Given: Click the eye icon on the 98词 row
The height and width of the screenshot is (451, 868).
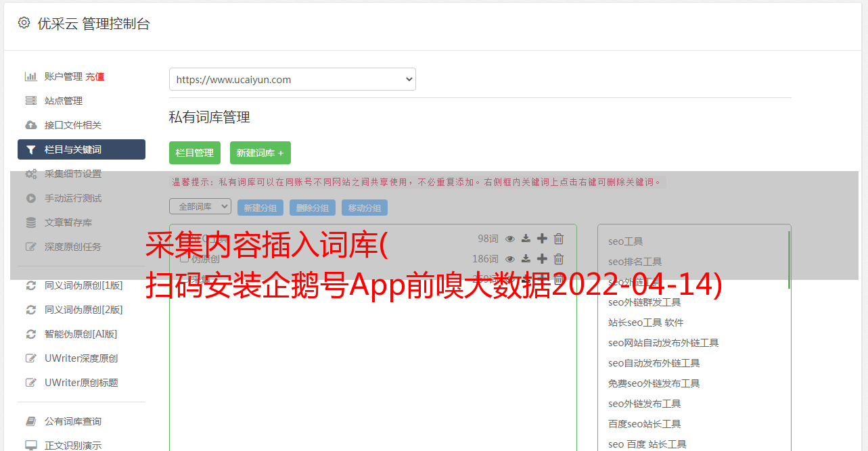Looking at the screenshot, I should point(510,239).
